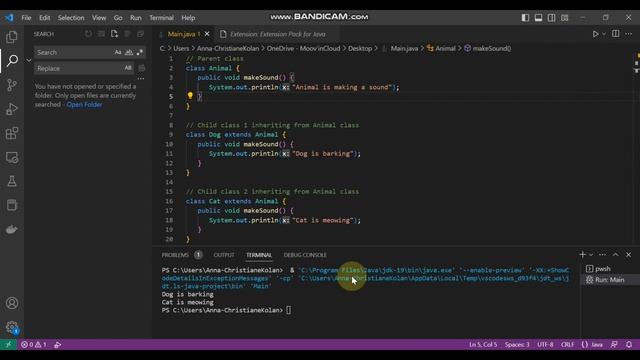Open the Help menu

tap(188, 18)
